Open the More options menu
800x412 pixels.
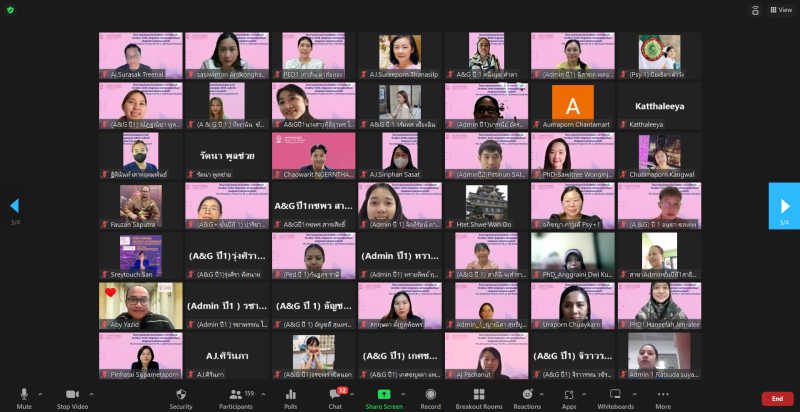pyautogui.click(x=663, y=397)
